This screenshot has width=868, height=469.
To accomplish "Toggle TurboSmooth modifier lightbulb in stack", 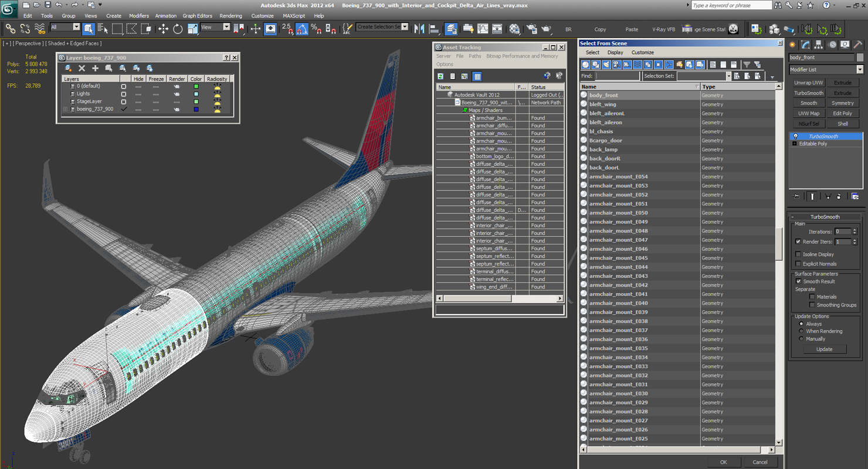I will [795, 136].
